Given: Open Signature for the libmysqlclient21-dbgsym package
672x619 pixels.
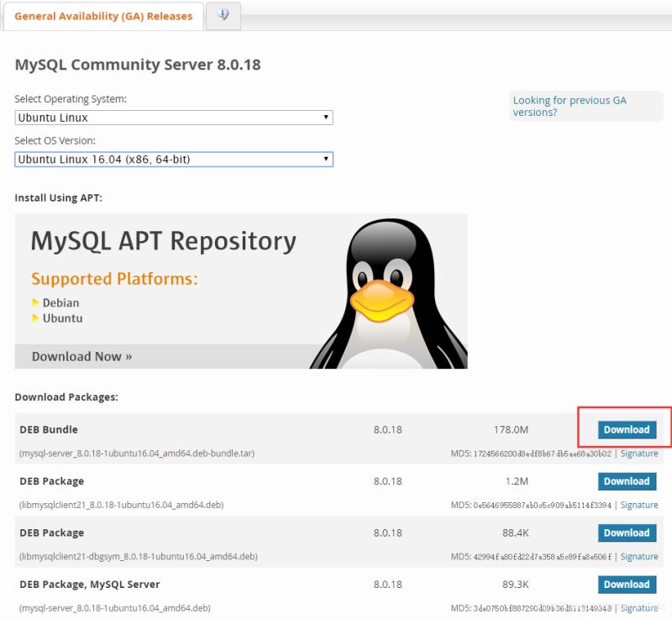Looking at the screenshot, I should (x=638, y=556).
